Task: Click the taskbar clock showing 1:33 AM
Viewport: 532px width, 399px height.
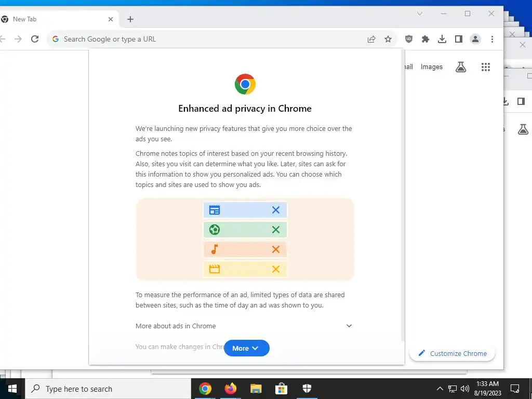Action: 487,389
